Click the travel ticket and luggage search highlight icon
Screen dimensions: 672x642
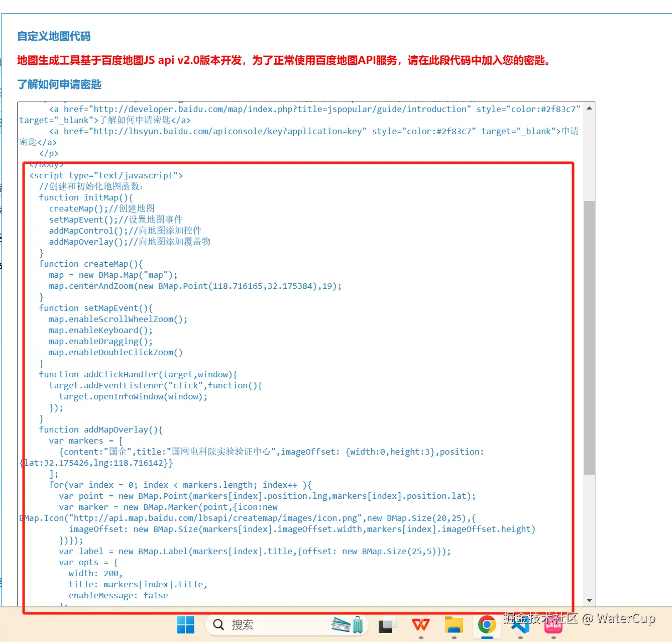pyautogui.click(x=348, y=625)
